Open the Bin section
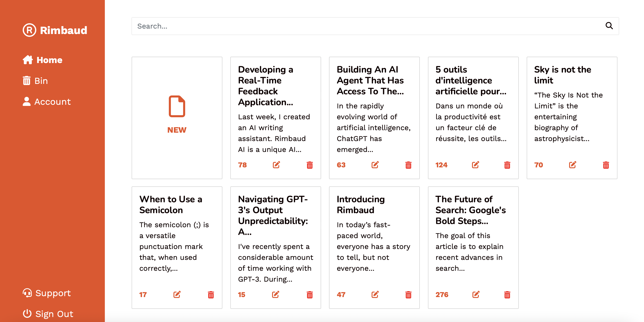644x322 pixels. (35, 81)
